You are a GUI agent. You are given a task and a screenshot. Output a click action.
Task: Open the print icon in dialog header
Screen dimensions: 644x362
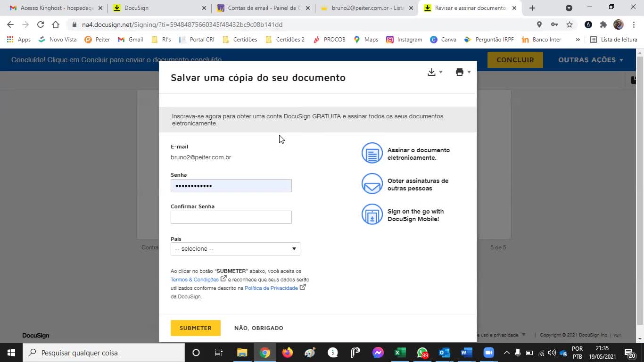pos(459,72)
